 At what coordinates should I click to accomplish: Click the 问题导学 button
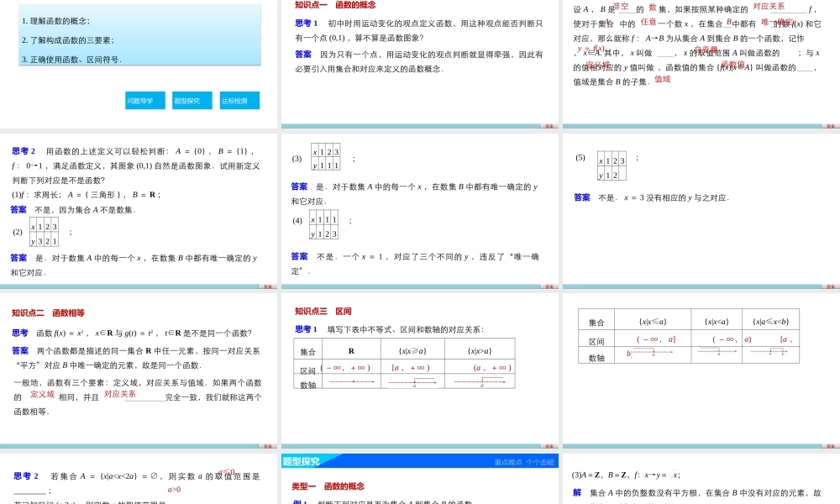(x=143, y=99)
